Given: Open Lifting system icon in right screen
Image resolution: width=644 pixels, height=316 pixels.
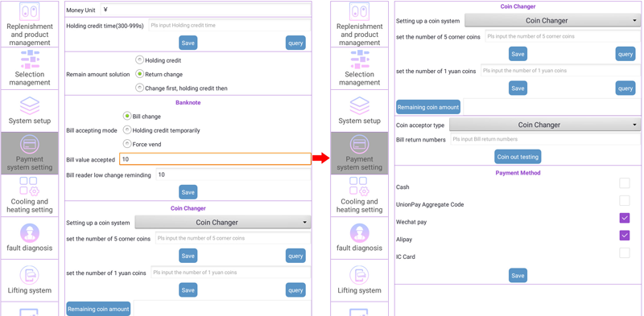Looking at the screenshot, I should 359,275.
